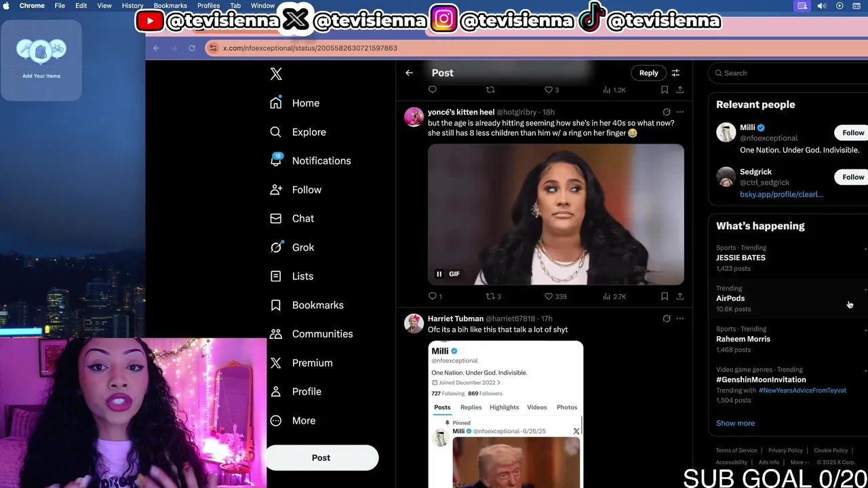This screenshot has height=488, width=868.
Task: Click the Grok icon on Harriet Tubman's post
Action: click(667, 319)
